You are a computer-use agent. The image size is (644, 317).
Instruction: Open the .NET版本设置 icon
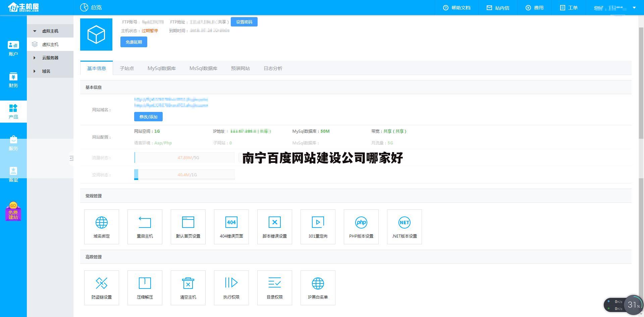(404, 227)
